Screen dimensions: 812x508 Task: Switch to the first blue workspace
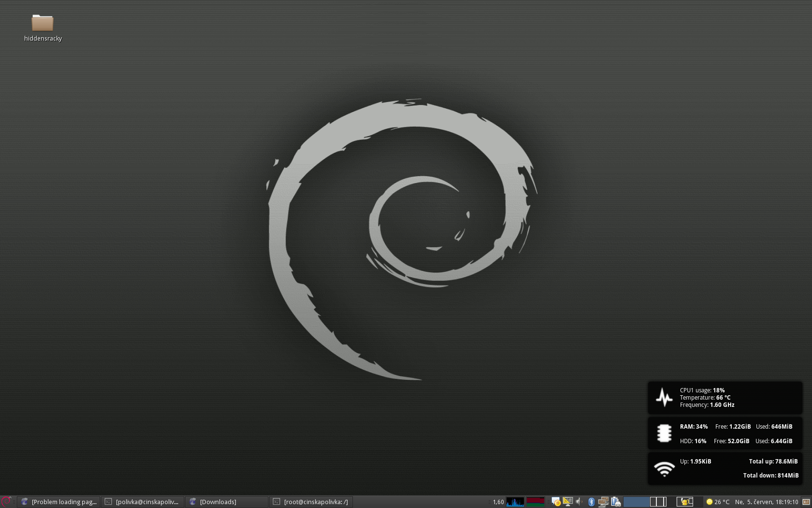point(636,502)
